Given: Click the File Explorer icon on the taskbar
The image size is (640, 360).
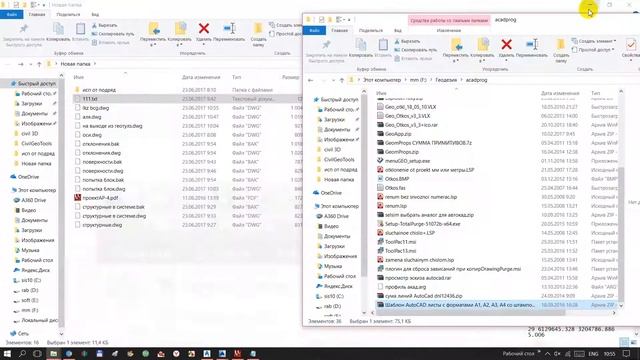Looking at the screenshot, I should coord(53,353).
